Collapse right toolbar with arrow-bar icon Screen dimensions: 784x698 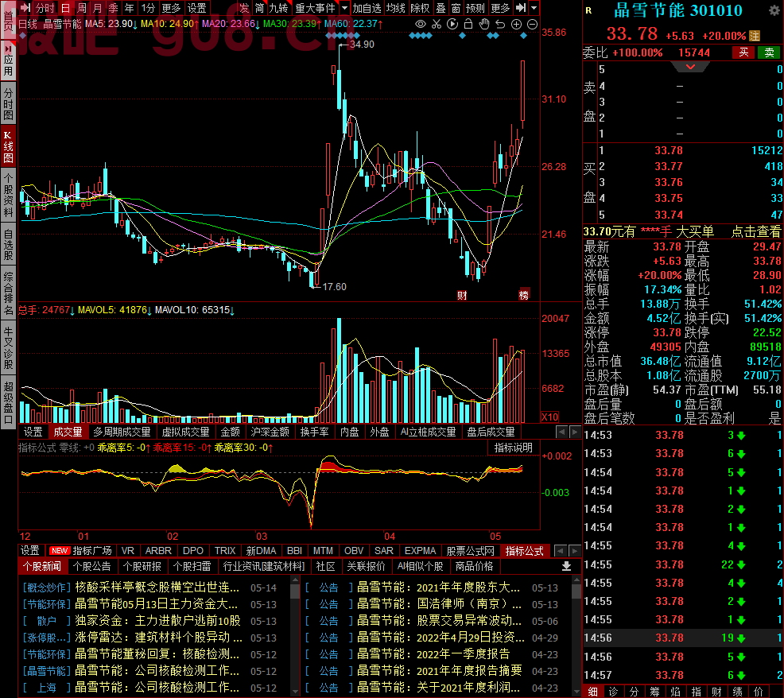coord(521,8)
